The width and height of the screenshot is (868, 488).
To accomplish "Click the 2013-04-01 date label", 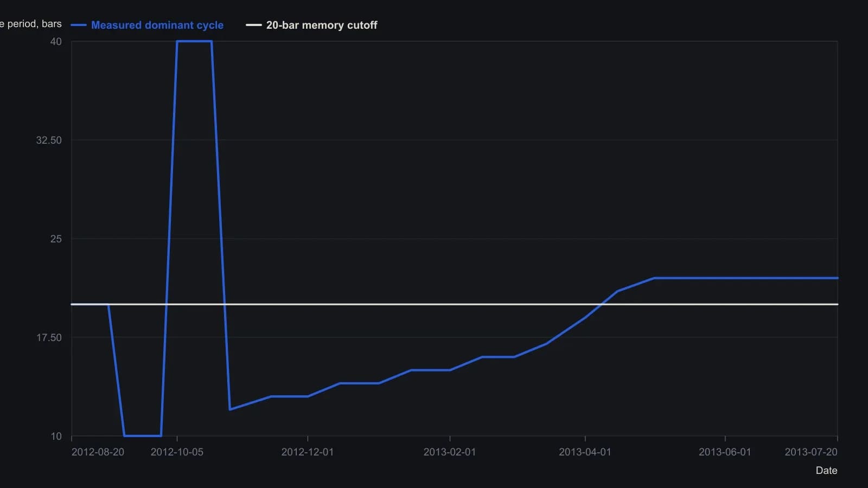I will 585,452.
